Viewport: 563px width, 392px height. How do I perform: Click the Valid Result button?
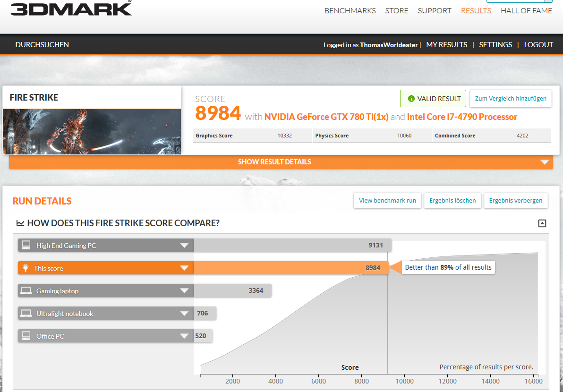pos(433,99)
